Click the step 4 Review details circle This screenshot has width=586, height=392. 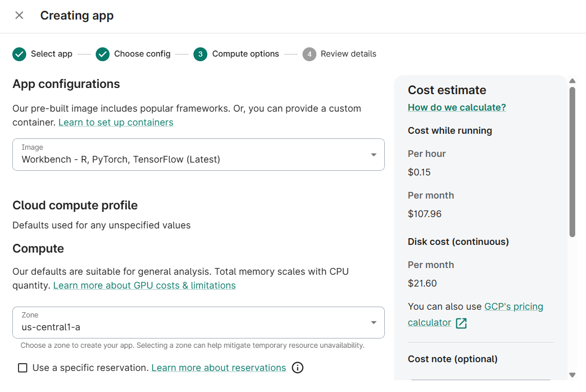click(309, 54)
